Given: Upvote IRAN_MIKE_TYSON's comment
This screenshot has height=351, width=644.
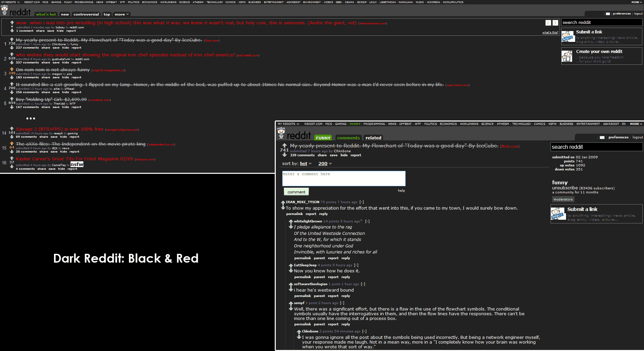Looking at the screenshot, I should pyautogui.click(x=283, y=203).
